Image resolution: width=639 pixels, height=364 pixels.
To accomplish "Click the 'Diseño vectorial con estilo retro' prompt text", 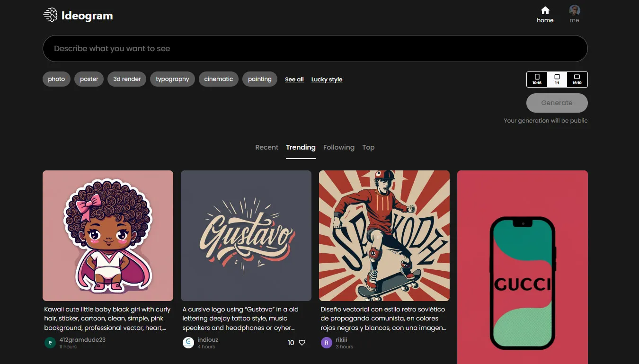I will [383, 319].
